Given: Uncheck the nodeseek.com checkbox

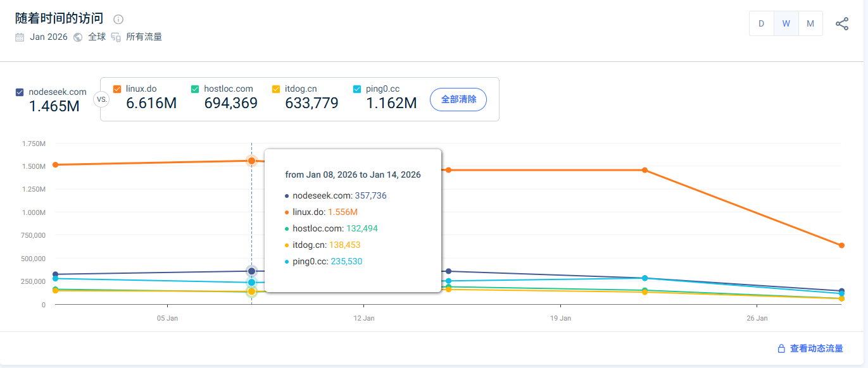Looking at the screenshot, I should tap(20, 92).
